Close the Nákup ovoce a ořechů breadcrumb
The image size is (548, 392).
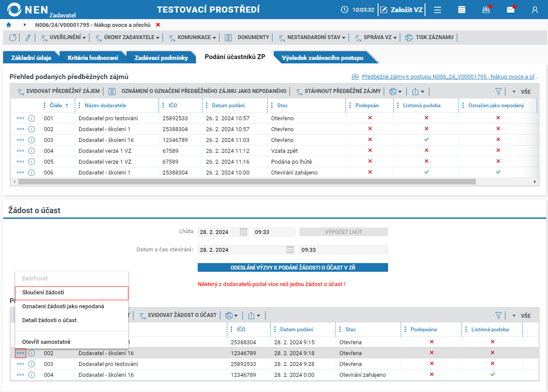click(158, 25)
